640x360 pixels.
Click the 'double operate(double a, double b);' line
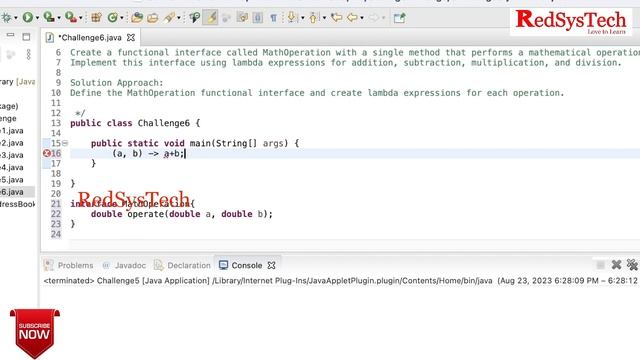click(x=182, y=214)
